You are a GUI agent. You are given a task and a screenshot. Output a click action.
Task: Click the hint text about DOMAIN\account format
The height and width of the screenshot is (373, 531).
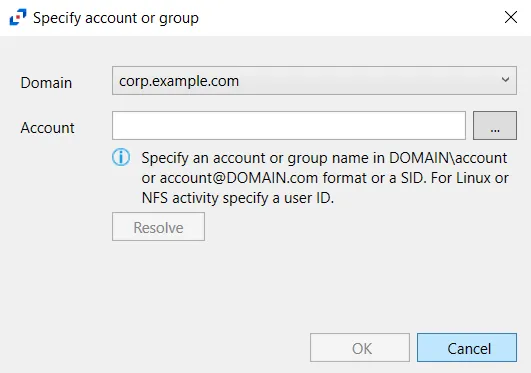325,178
